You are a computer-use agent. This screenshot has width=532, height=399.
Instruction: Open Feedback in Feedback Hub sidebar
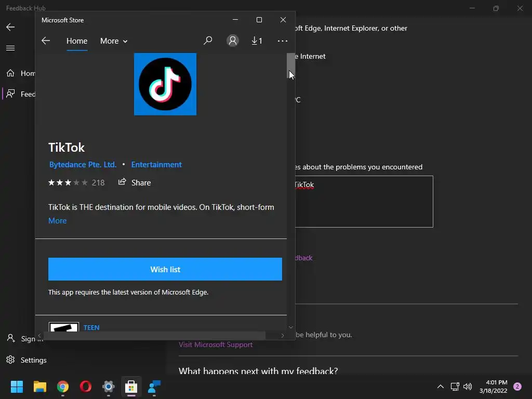click(20, 94)
